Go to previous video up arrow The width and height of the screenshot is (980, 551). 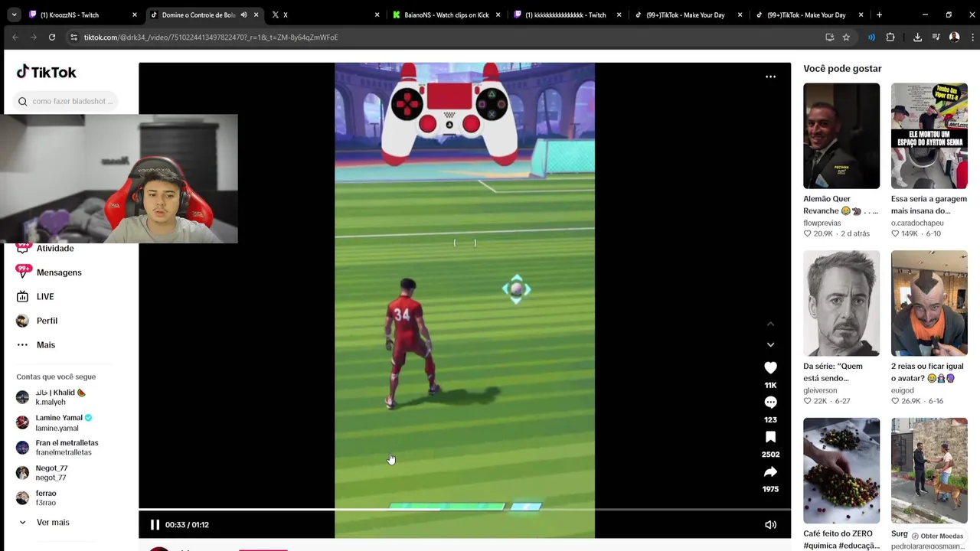pyautogui.click(x=770, y=324)
